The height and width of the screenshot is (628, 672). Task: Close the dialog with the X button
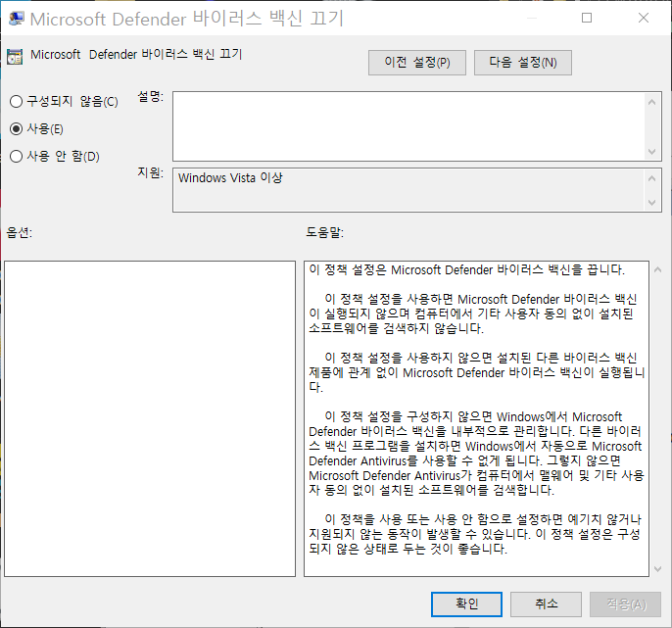(x=644, y=18)
